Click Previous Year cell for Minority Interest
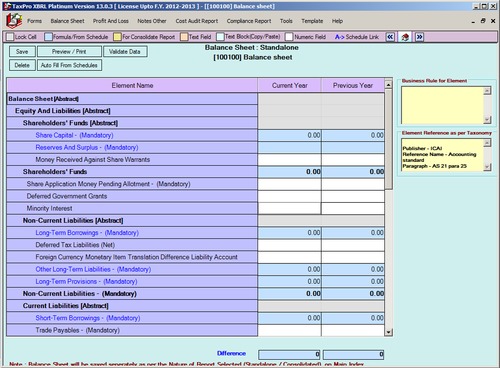This screenshot has height=368, width=500. (x=353, y=208)
